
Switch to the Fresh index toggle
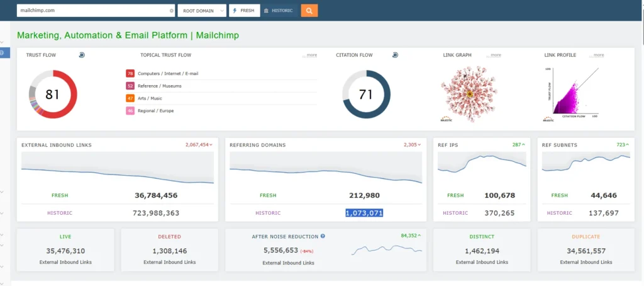point(244,11)
